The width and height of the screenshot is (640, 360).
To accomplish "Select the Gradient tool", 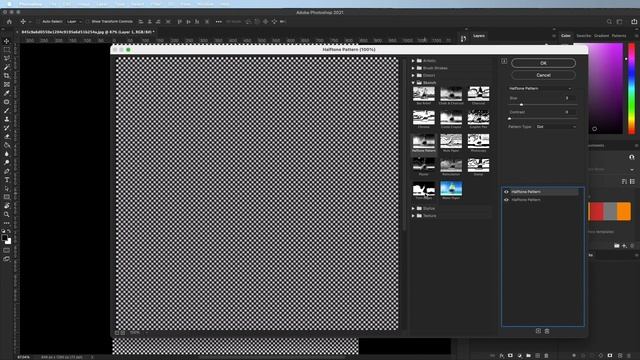I will [x=7, y=145].
